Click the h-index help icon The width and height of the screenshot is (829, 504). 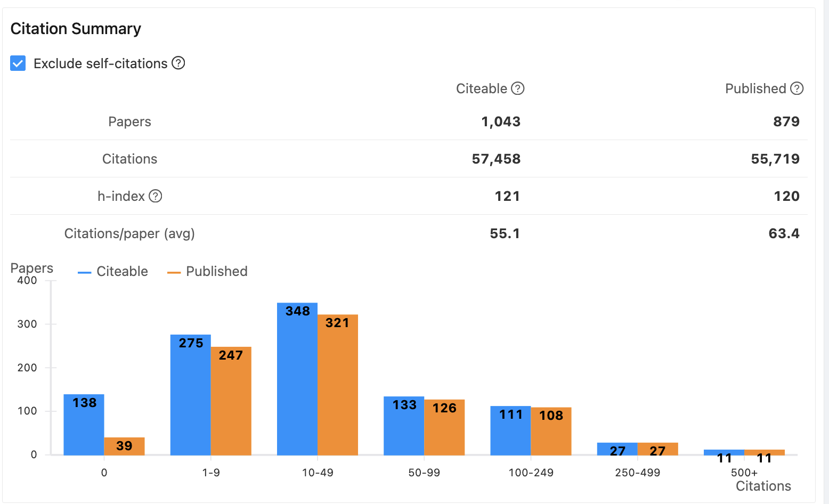pyautogui.click(x=155, y=196)
